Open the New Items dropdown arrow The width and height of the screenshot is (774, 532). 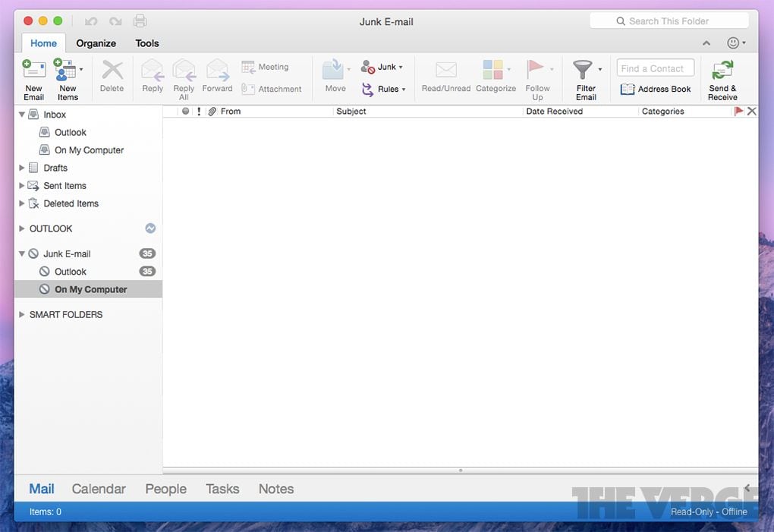tap(81, 69)
